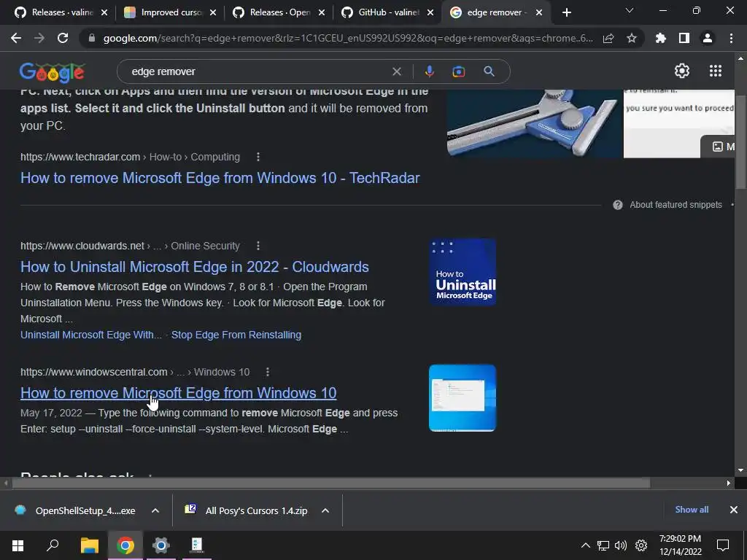Share this page using address bar icon
747x560 pixels.
[608, 38]
